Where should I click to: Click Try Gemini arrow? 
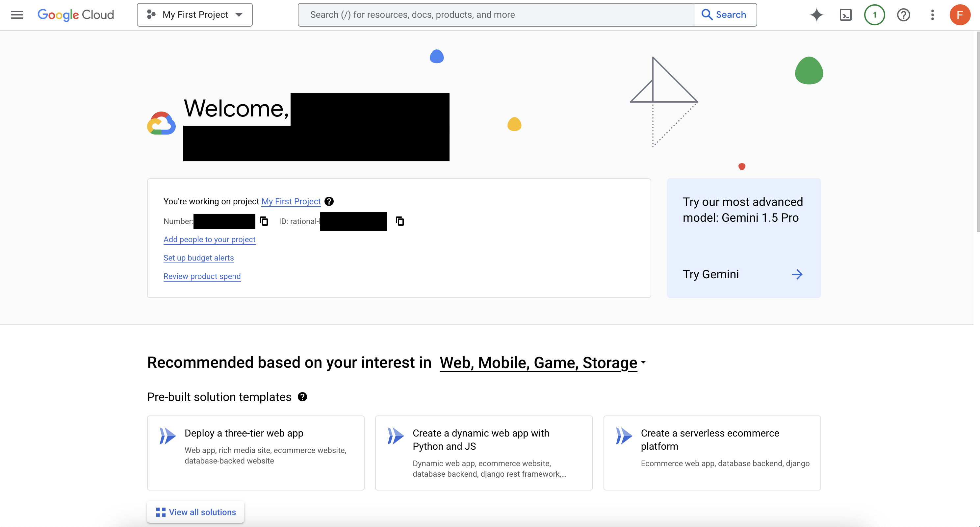tap(797, 274)
